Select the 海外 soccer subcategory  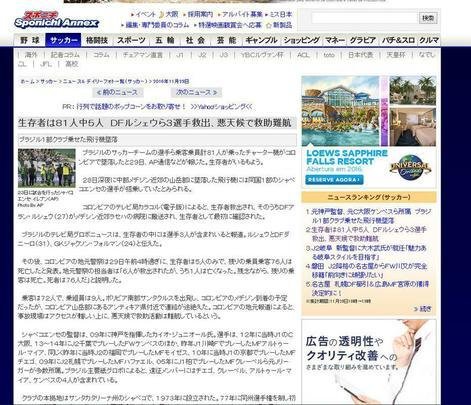click(31, 55)
